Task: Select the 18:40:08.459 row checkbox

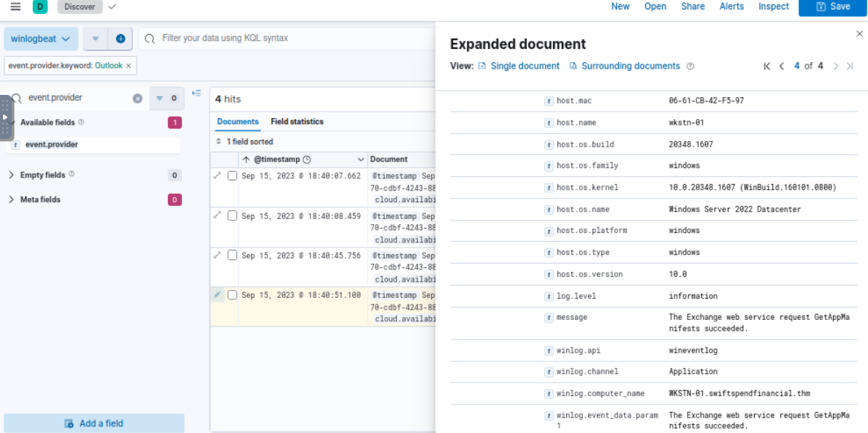Action: 232,215
